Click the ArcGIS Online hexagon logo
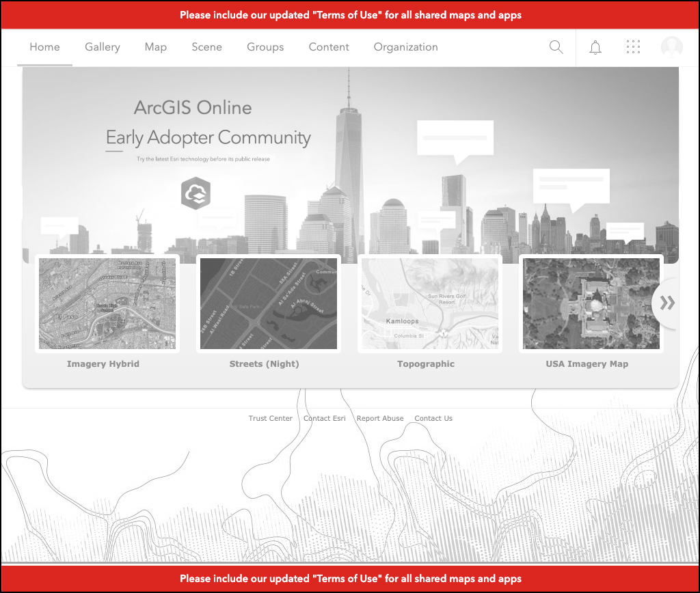Image resolution: width=700 pixels, height=593 pixels. pyautogui.click(x=196, y=193)
